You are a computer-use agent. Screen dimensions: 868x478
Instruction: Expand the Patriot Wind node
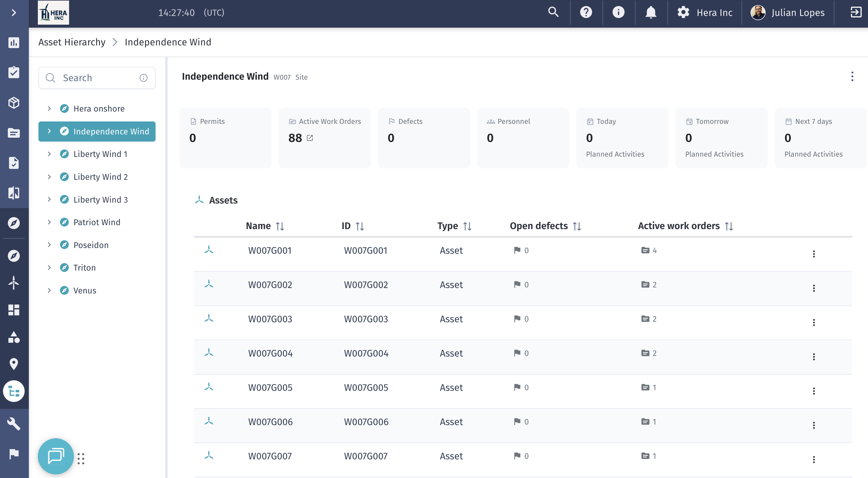(x=49, y=222)
